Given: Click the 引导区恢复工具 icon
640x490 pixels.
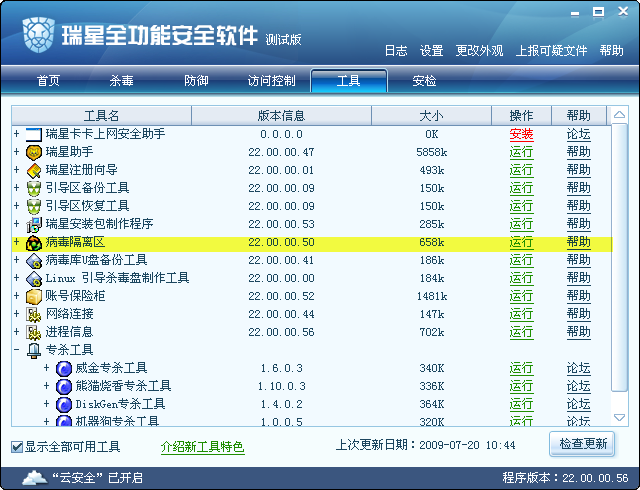Looking at the screenshot, I should click(33, 206).
